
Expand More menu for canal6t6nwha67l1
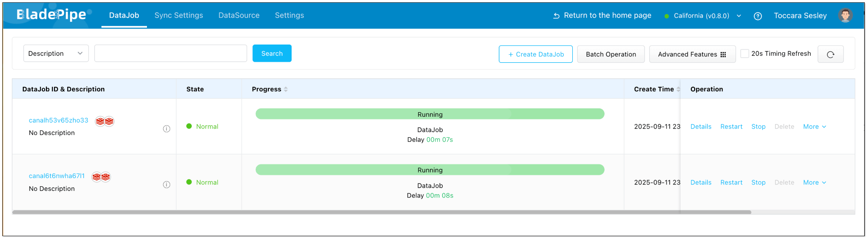click(814, 183)
